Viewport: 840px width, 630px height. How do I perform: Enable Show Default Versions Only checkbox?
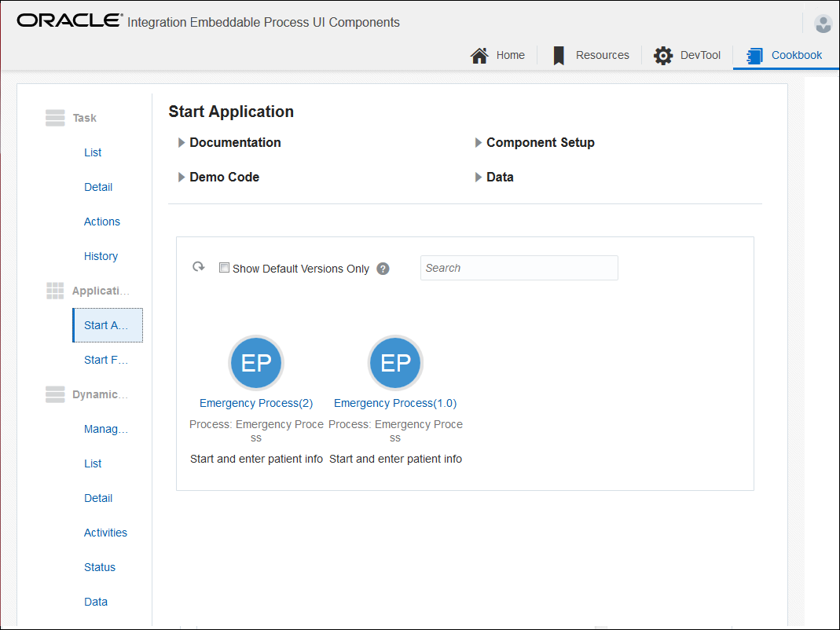click(225, 268)
